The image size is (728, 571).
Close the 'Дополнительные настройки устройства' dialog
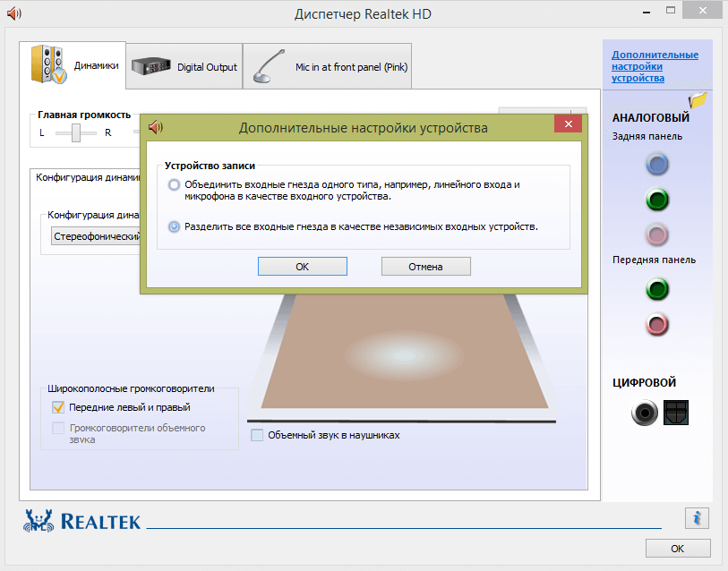568,127
